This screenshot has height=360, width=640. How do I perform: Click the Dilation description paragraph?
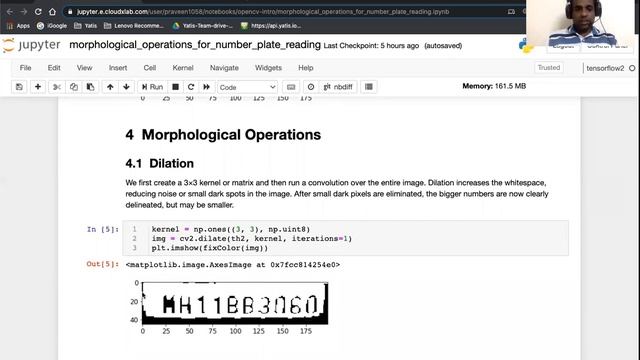(337, 194)
